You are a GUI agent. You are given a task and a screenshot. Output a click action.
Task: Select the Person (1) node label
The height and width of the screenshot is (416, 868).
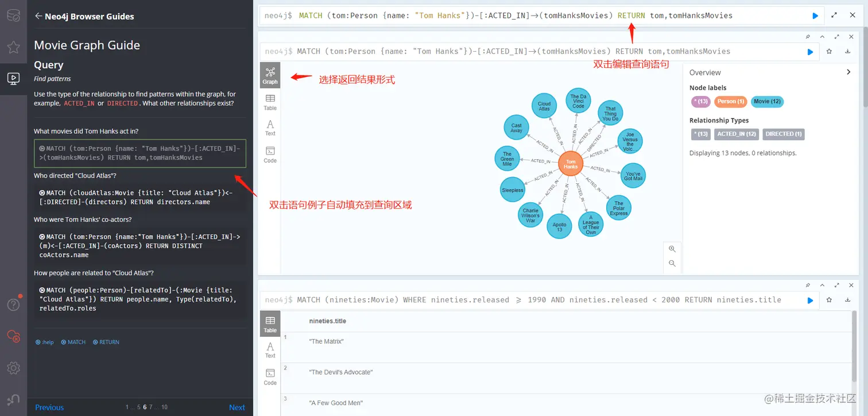(730, 101)
